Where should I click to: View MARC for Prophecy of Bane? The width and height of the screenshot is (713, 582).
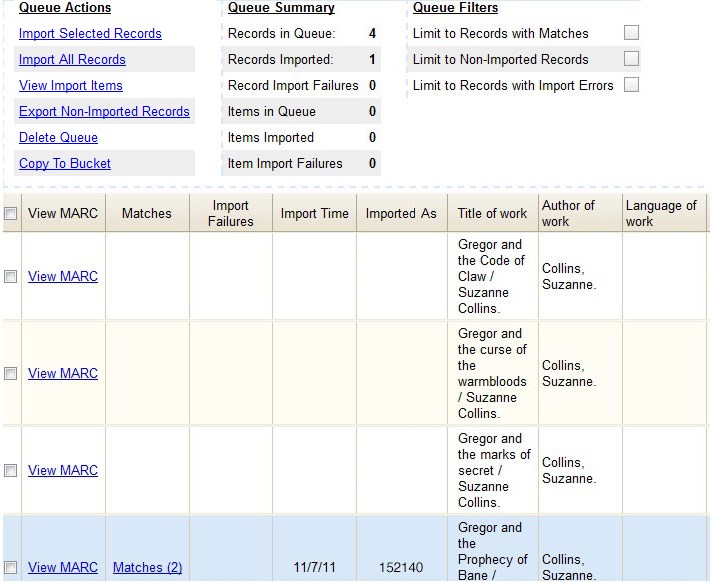(x=63, y=567)
